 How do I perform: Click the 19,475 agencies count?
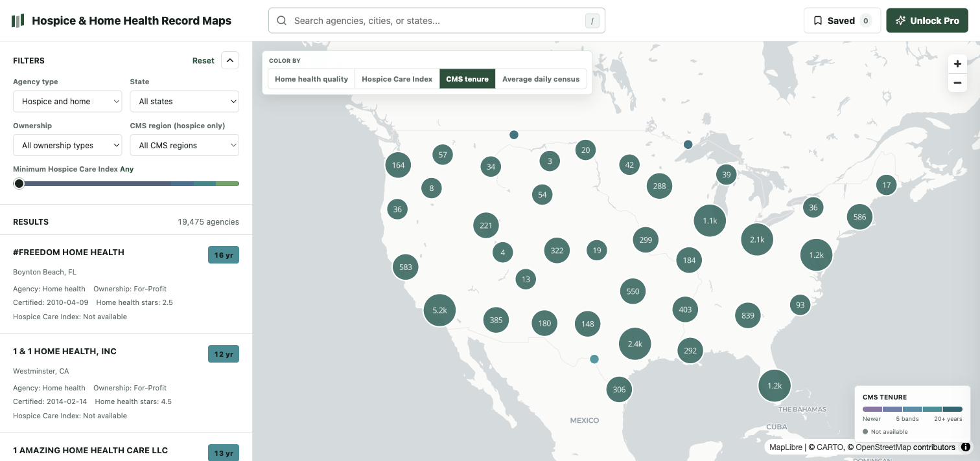point(208,221)
